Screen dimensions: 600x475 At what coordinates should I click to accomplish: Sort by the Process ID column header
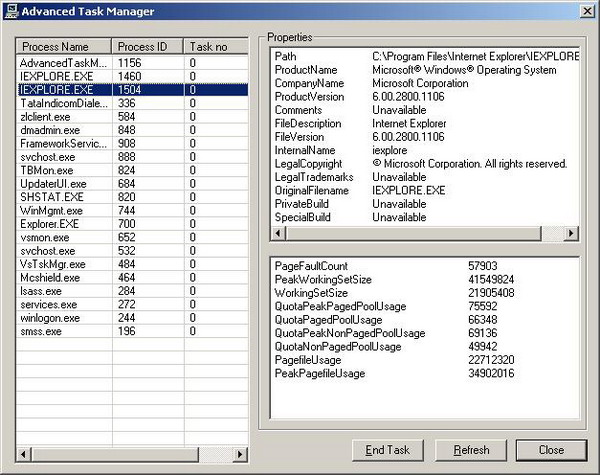[145, 47]
